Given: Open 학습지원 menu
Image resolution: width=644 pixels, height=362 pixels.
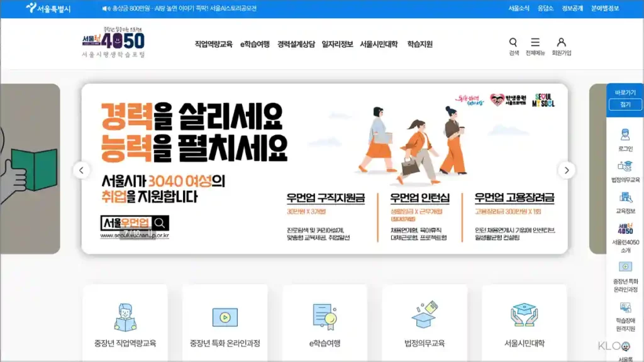Looking at the screenshot, I should [x=419, y=45].
